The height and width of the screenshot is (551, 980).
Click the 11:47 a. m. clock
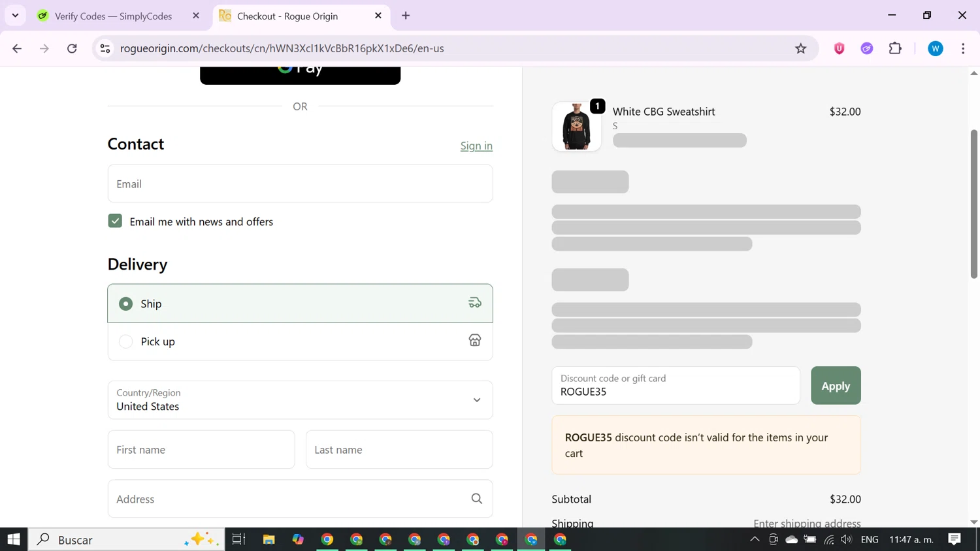coord(911,539)
